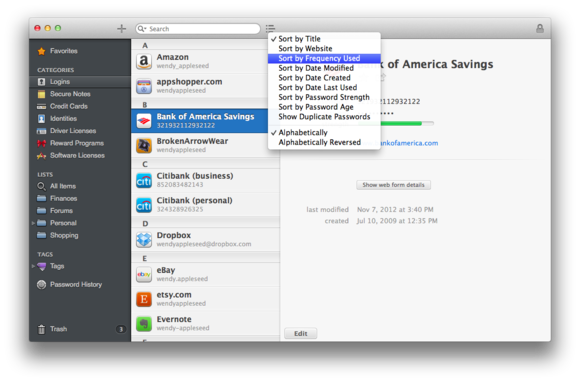Click the Amazon login icon
Screen dimensions: 580x382
[144, 61]
